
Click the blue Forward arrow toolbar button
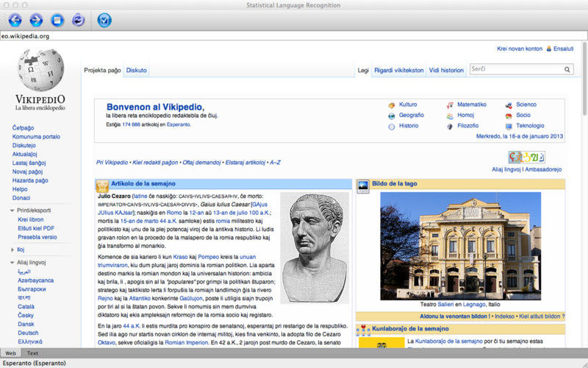click(x=36, y=20)
